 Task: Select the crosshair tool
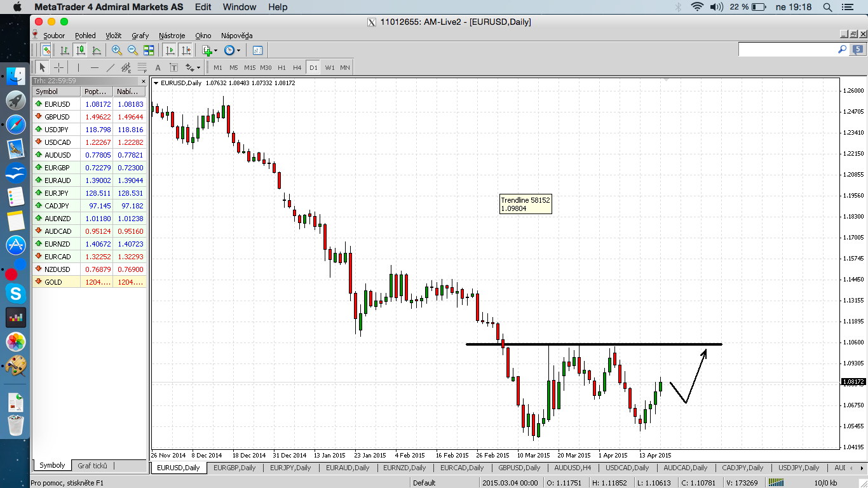59,67
